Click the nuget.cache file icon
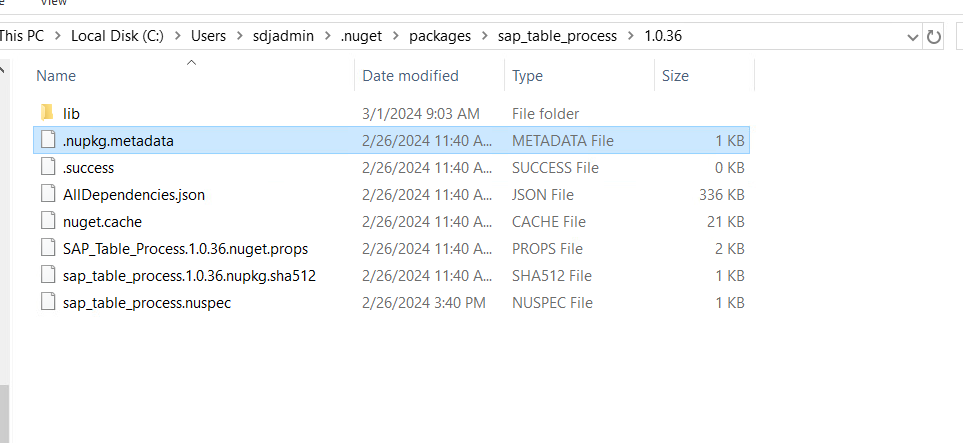Viewport: 963px width, 443px height. click(x=48, y=221)
